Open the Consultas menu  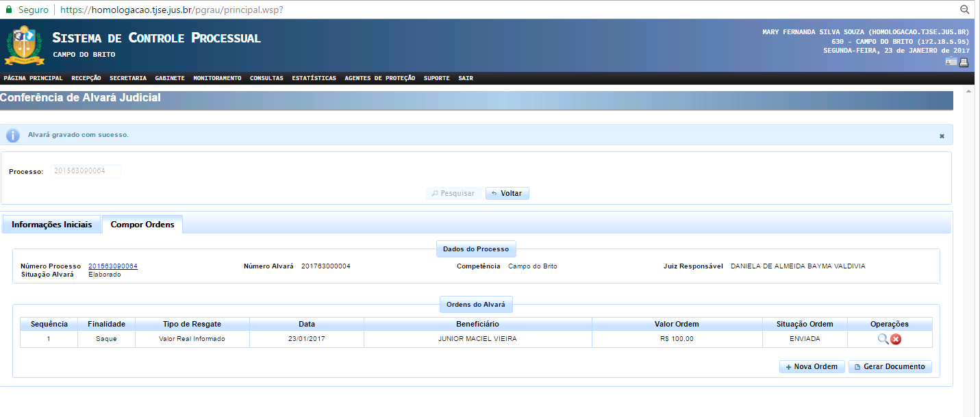(266, 78)
